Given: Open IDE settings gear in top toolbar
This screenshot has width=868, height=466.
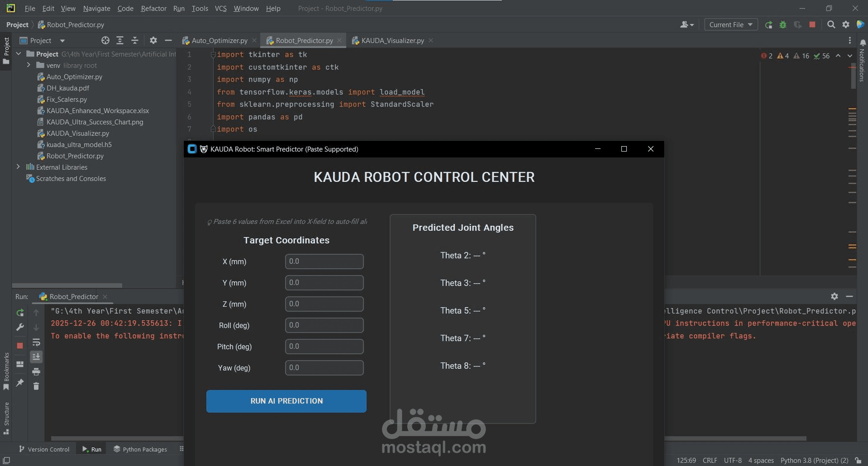Looking at the screenshot, I should coord(846,25).
